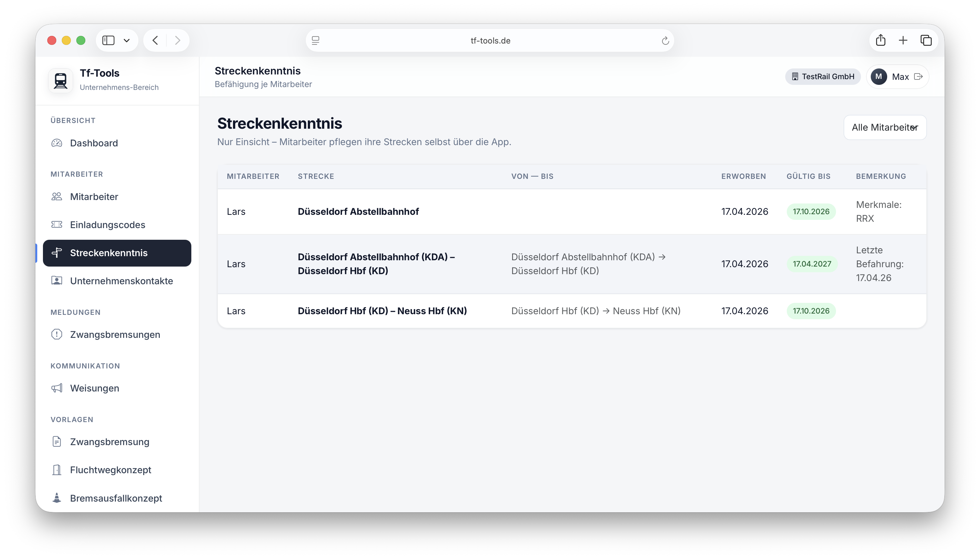980x559 pixels.
Task: Toggle the Safari sidebar button
Action: (108, 40)
